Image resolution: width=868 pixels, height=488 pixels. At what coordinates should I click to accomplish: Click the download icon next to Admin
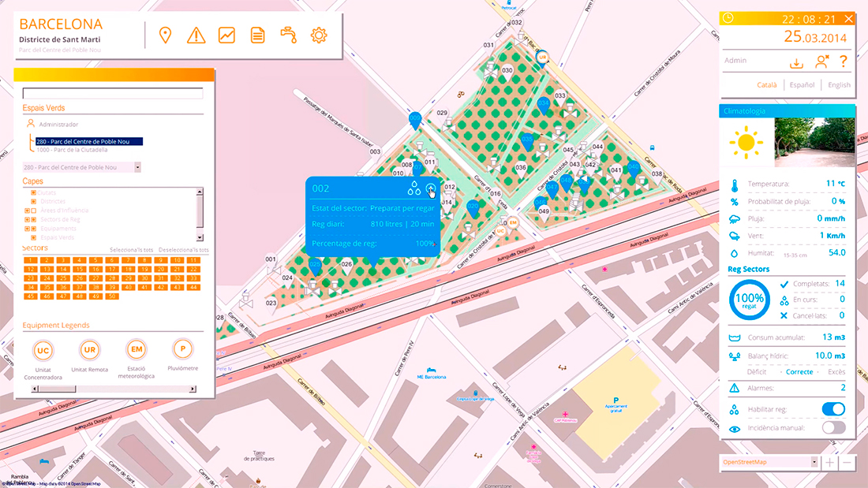coord(797,61)
